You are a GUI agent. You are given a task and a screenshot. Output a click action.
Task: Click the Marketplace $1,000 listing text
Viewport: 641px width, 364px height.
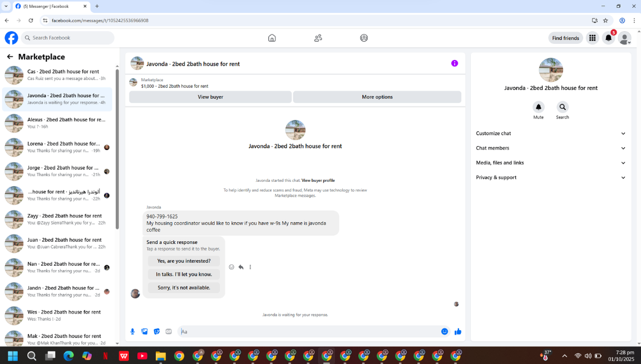click(175, 86)
